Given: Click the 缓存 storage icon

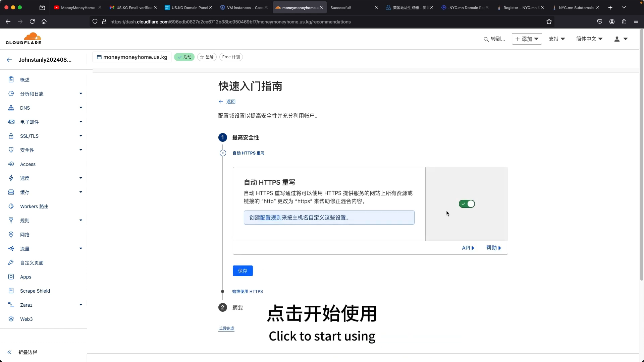Looking at the screenshot, I should coord(11,192).
